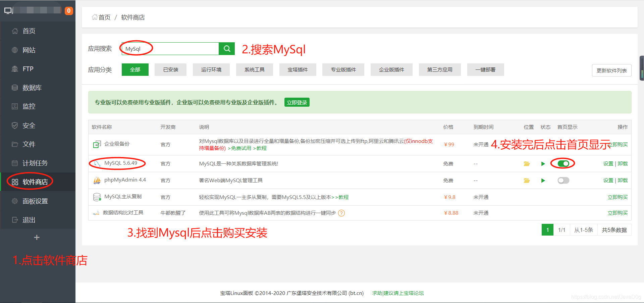Click the 软件名称 column header

(102, 127)
